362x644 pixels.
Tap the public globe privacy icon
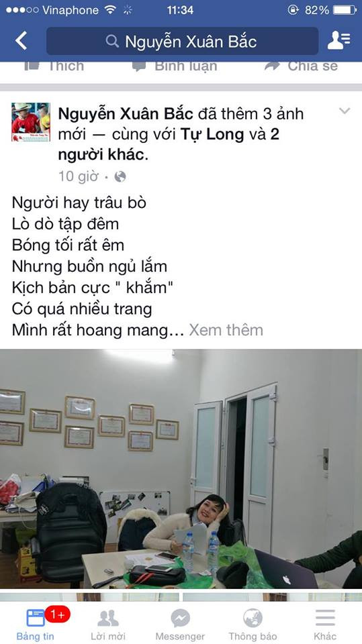coord(120,176)
